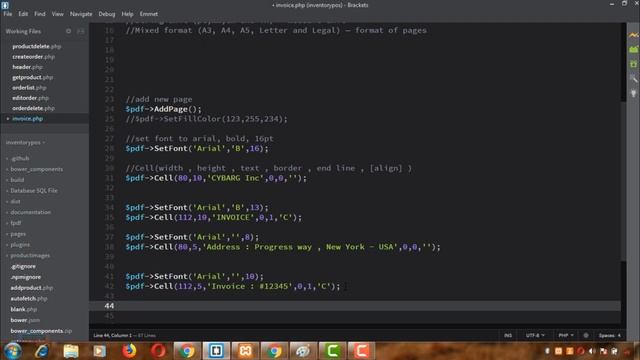Open the Debug menu
This screenshot has width=640, height=360.
(x=107, y=14)
